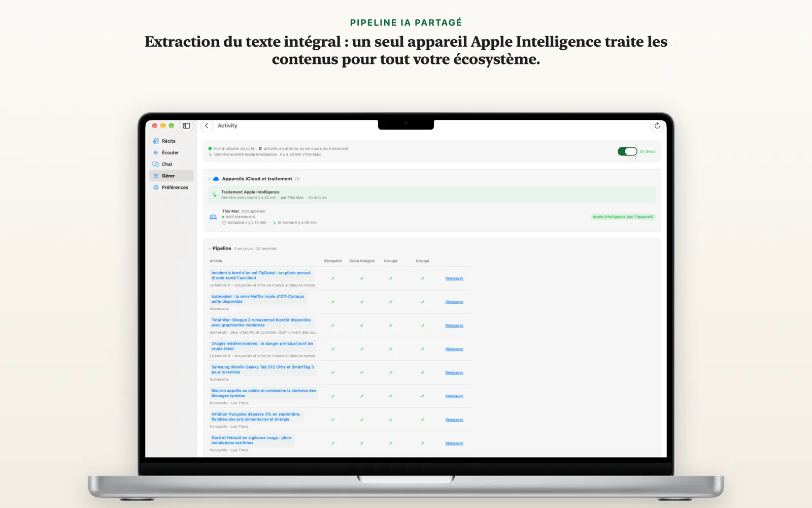
Task: Click the Récupéré column header
Action: 333,261
